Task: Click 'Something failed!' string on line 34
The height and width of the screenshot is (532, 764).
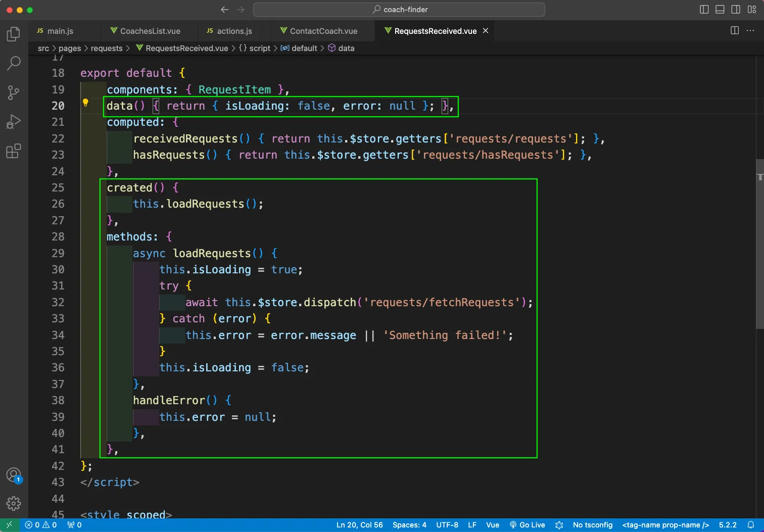Action: (x=445, y=335)
